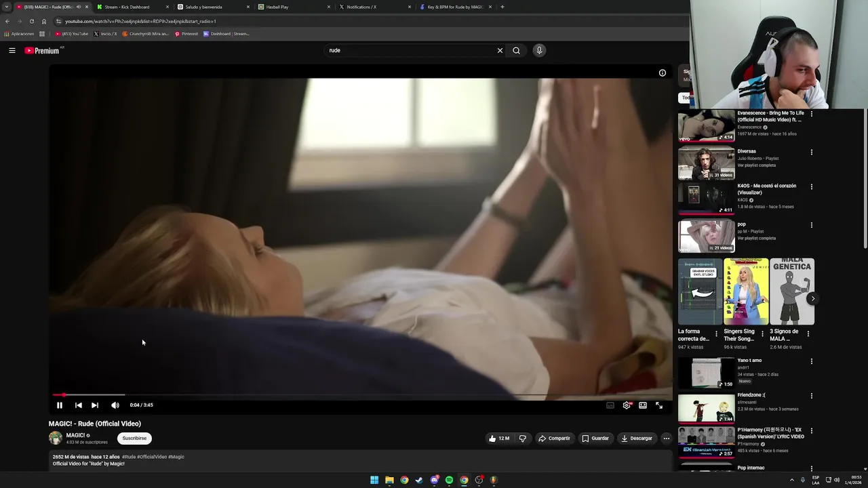Screen dimensions: 868x488
Task: Open more actions menu below video
Action: click(x=666, y=439)
